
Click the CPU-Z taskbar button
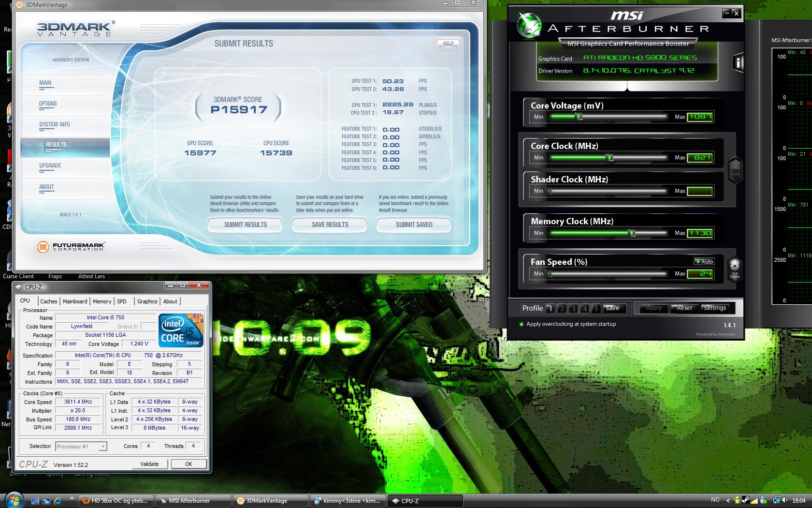pos(425,501)
